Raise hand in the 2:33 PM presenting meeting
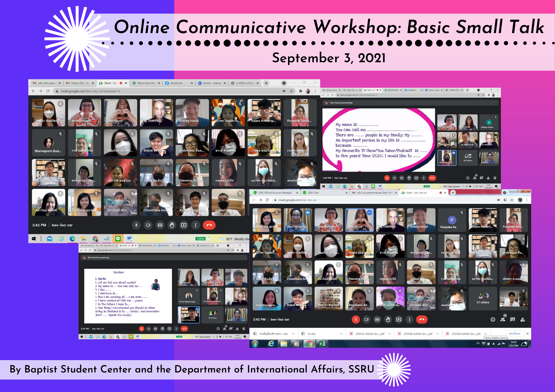This screenshot has width=555, height=392. click(x=162, y=329)
